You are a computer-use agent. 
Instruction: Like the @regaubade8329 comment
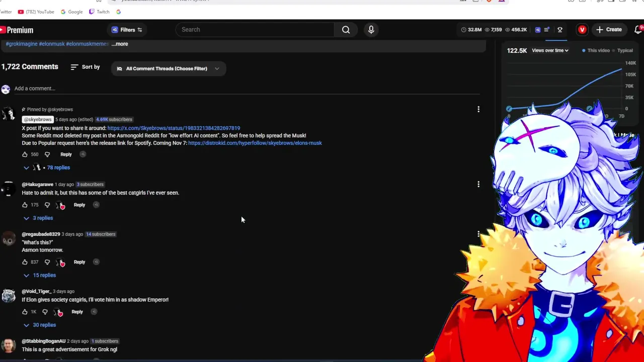[x=25, y=262]
